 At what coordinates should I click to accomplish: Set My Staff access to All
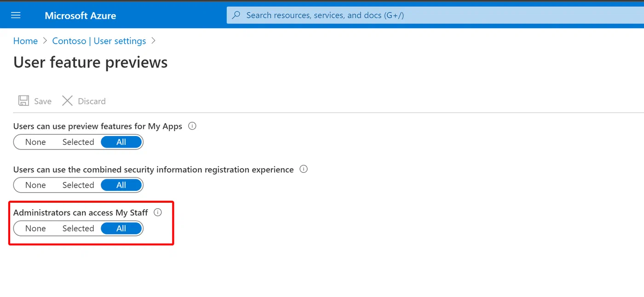121,228
